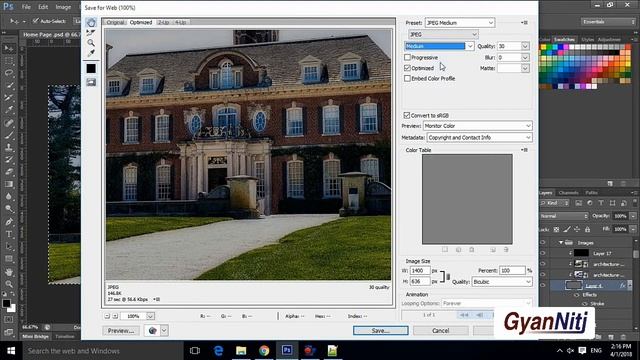Switch to the Optimized tab
Viewport: 640px width, 360px height.
(x=141, y=22)
